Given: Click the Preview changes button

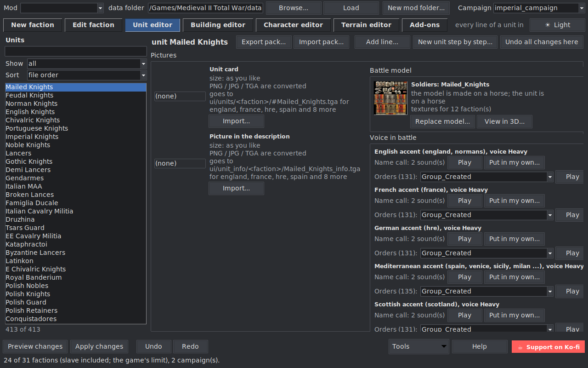Looking at the screenshot, I should [35, 346].
